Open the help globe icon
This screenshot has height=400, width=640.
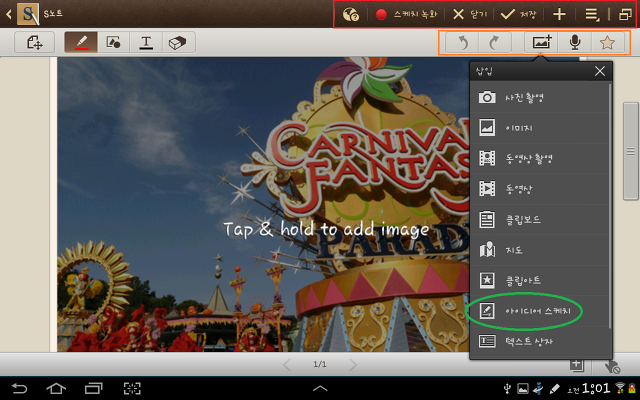click(351, 15)
